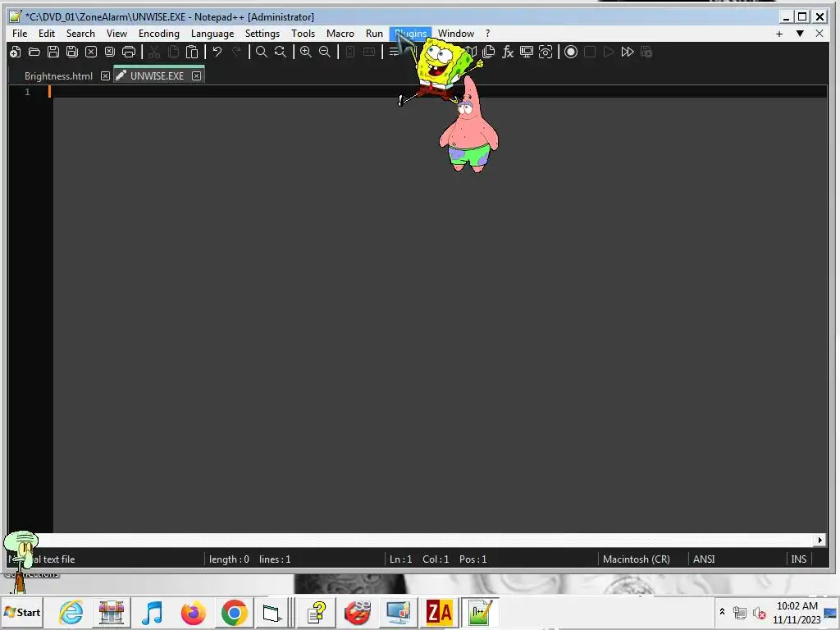Save the current file
Image resolution: width=840 pixels, height=630 pixels.
coord(53,52)
